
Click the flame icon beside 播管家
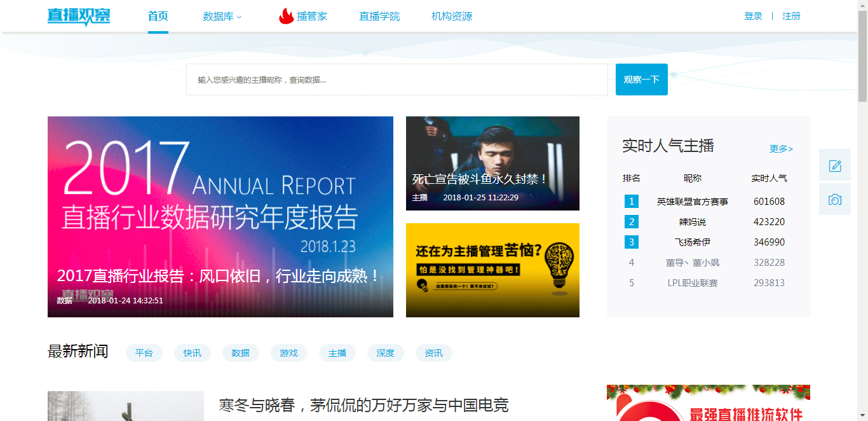(x=287, y=16)
